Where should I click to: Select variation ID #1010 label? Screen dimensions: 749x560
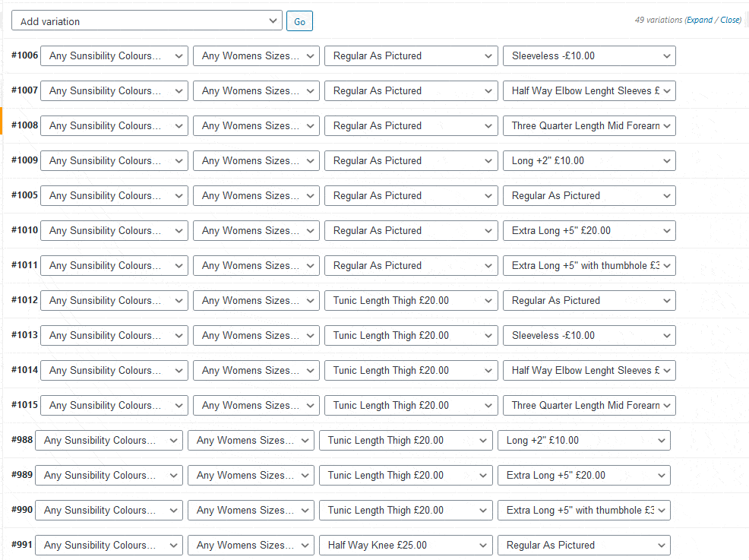coord(25,229)
